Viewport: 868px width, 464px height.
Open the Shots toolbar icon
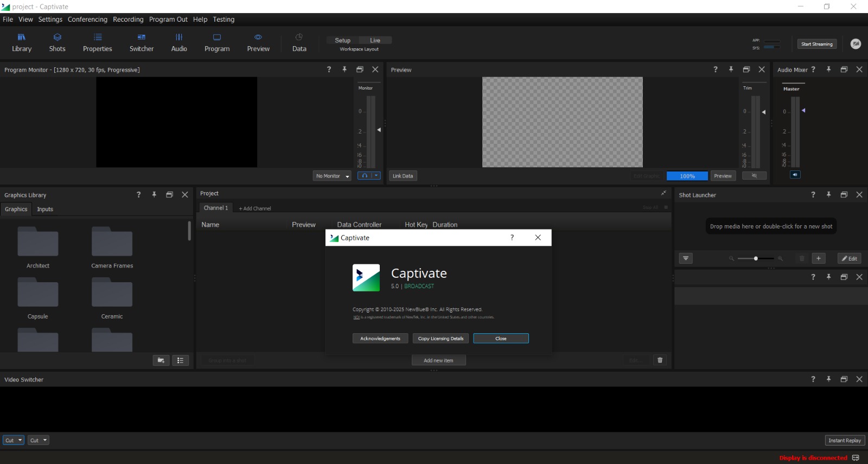(x=57, y=42)
